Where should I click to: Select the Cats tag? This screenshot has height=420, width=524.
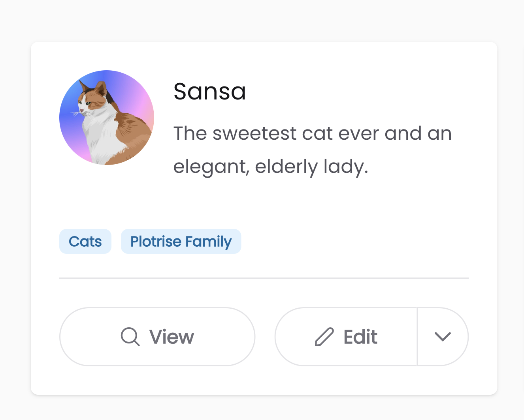tap(85, 242)
